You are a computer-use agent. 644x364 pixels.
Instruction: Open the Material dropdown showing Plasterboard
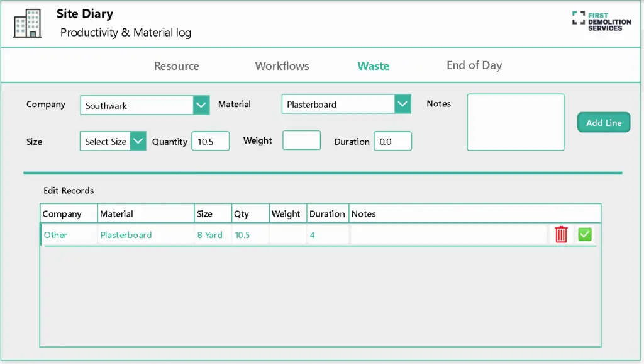click(402, 105)
